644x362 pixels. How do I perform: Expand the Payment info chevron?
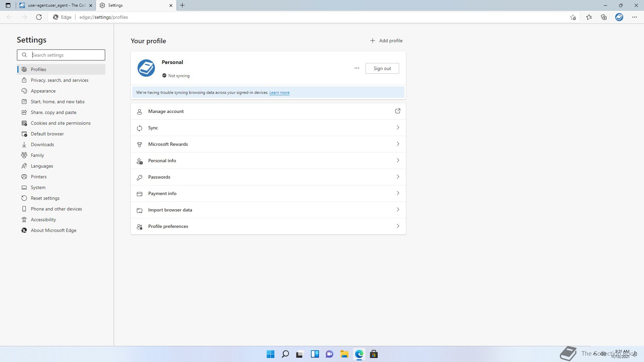[398, 193]
